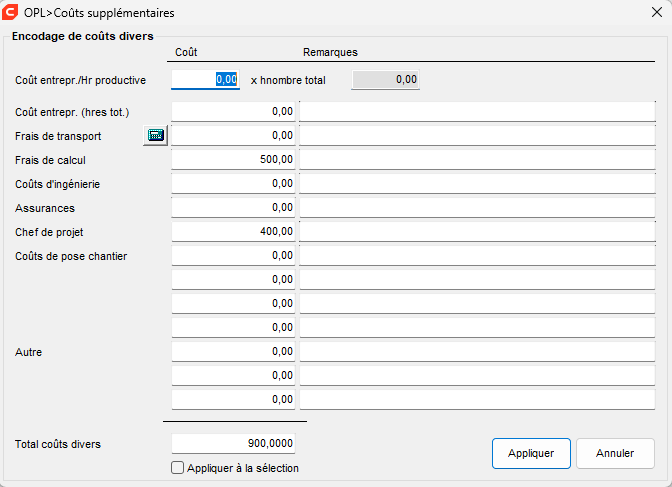672x487 pixels.
Task: Click the Chef de projet label
Action: click(49, 232)
